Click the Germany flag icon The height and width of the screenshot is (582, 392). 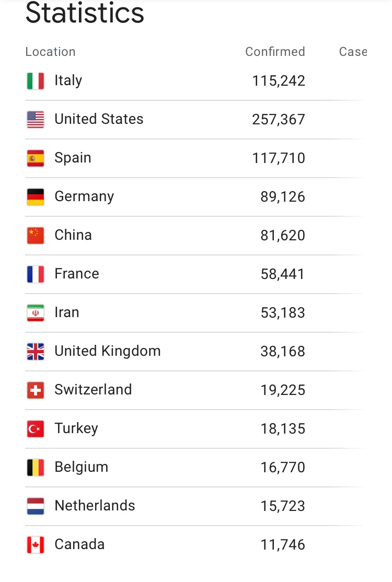(36, 197)
